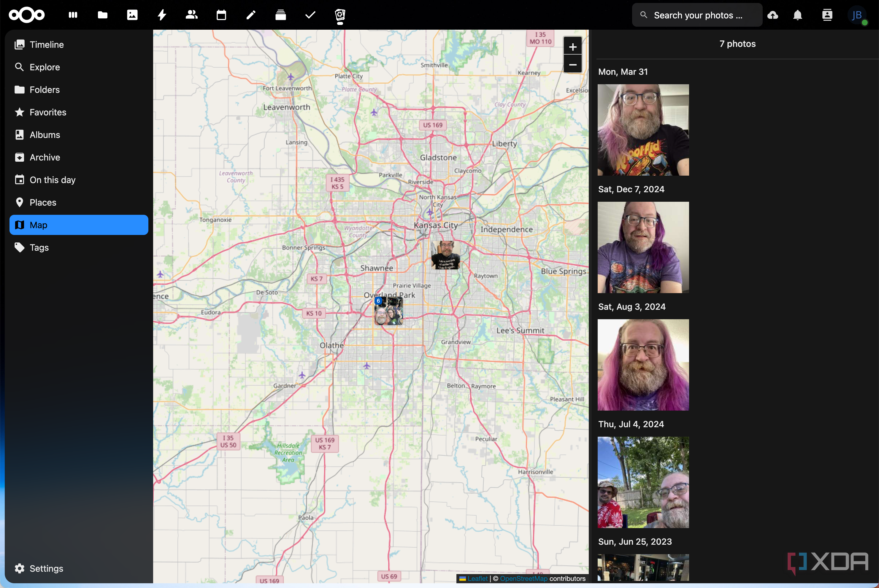
Task: Open the JB user avatar menu
Action: [x=857, y=15]
